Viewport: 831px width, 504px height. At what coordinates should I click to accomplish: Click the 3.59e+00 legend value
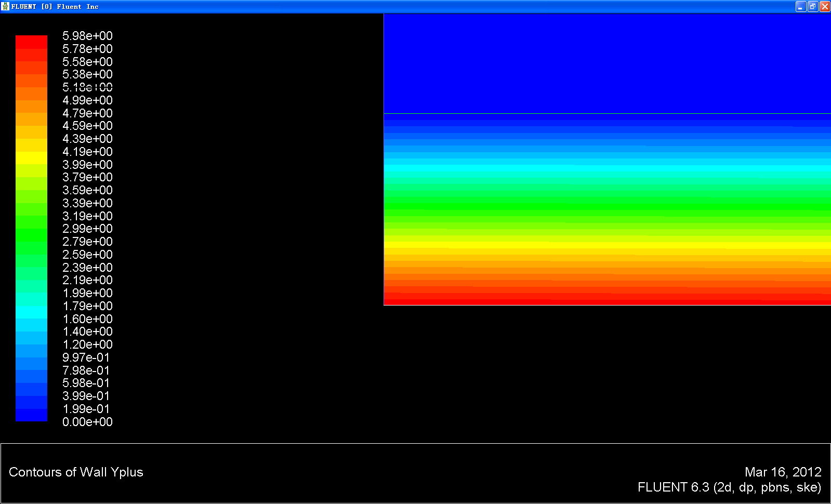pyautogui.click(x=87, y=190)
